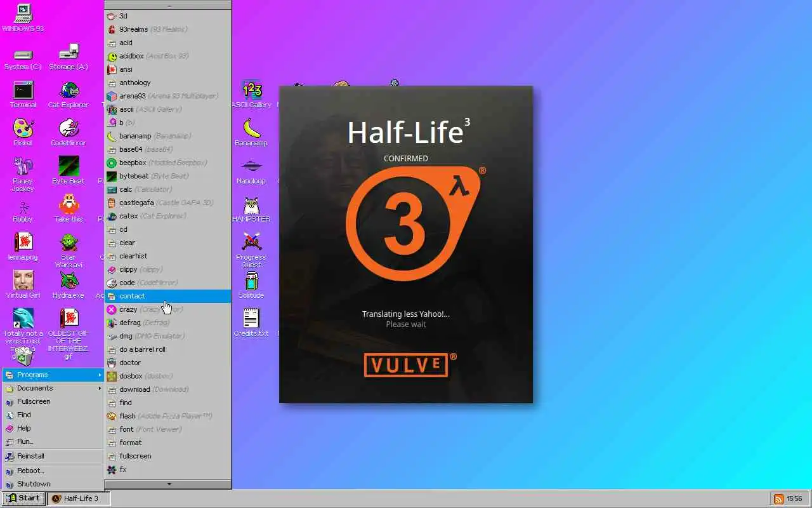The width and height of the screenshot is (812, 508).
Task: Open the Robby desktop icon
Action: pos(23,210)
